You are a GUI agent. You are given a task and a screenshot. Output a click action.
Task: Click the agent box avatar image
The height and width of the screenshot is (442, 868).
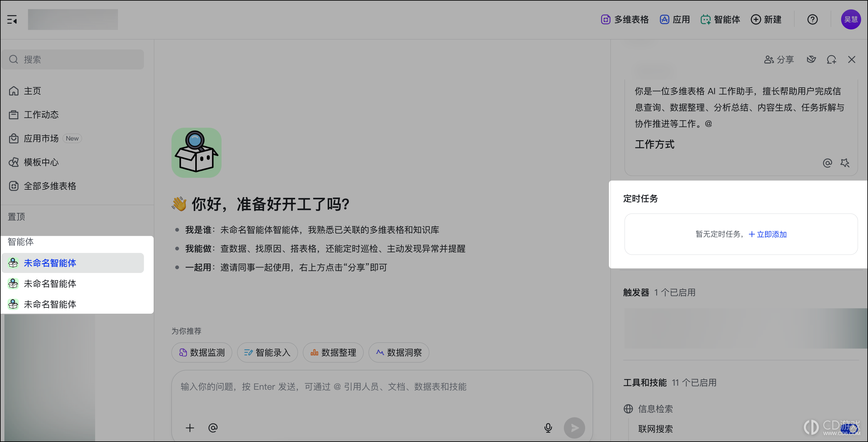coord(197,153)
